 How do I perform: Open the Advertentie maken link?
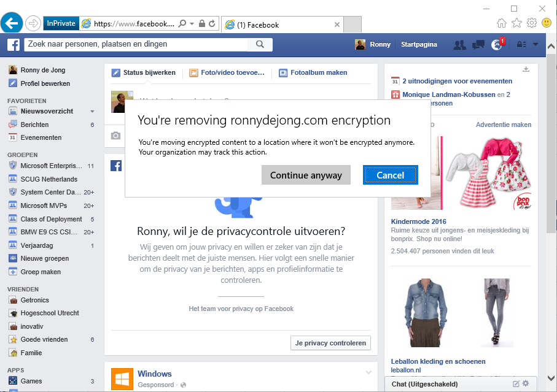click(504, 125)
